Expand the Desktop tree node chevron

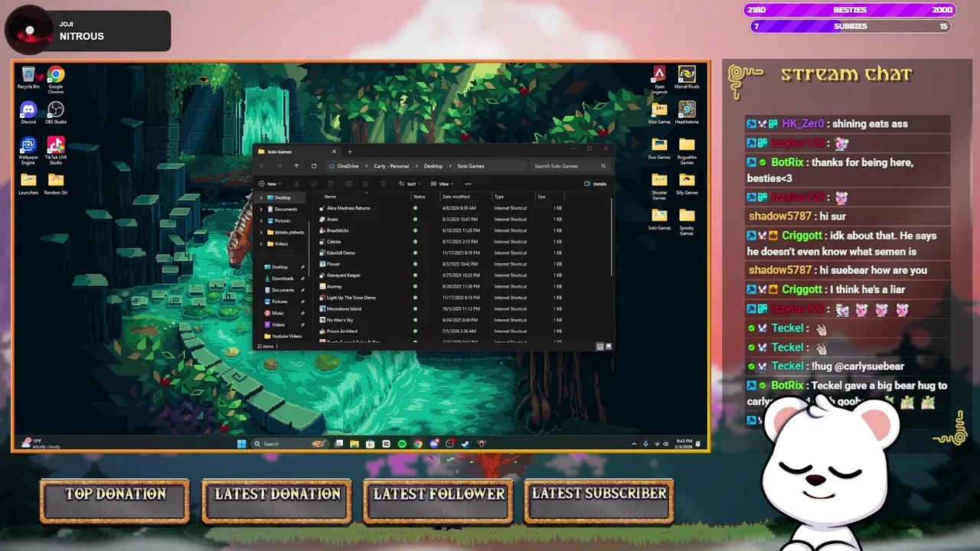(261, 197)
